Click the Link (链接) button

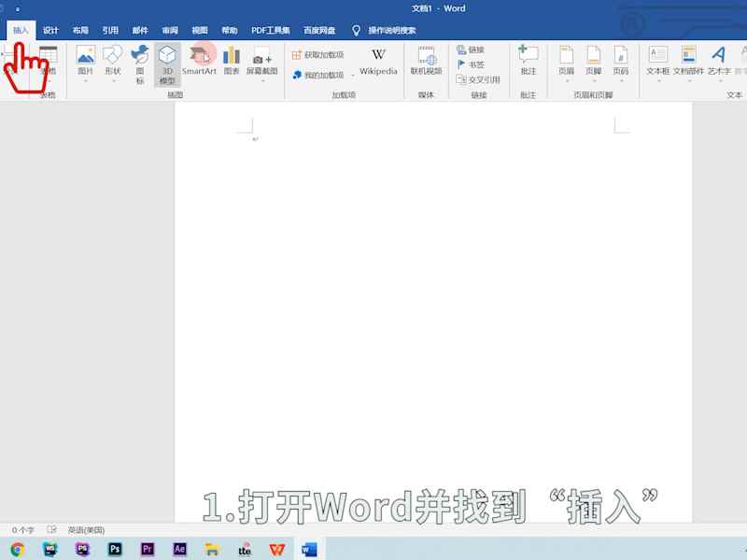pos(471,49)
